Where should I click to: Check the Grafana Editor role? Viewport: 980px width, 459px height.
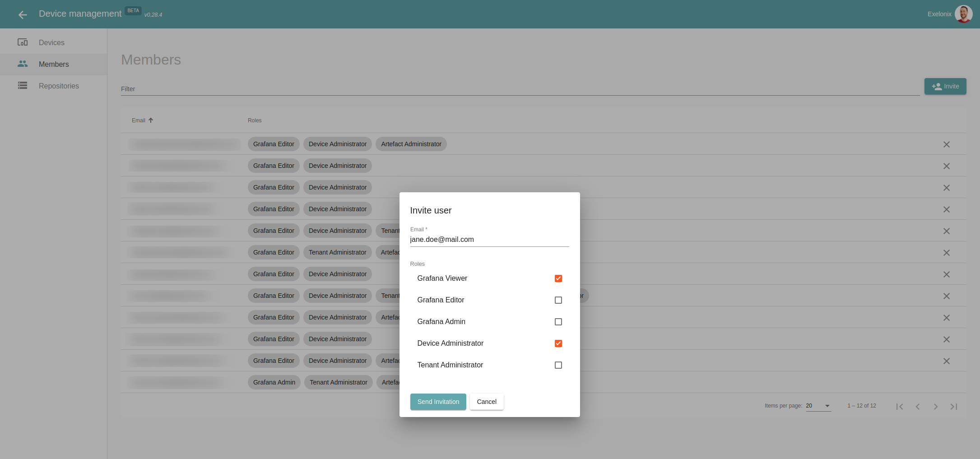[x=558, y=300]
